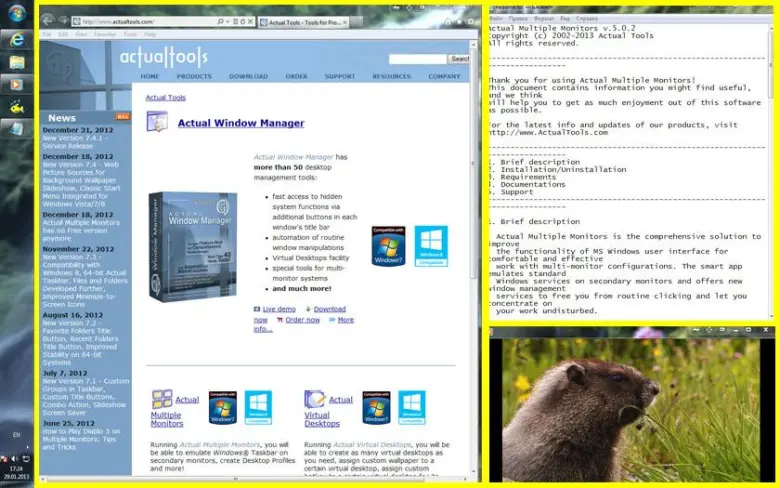Open the PRODUCTS navigation menu
Image resolution: width=780 pixels, height=488 pixels.
(x=194, y=76)
